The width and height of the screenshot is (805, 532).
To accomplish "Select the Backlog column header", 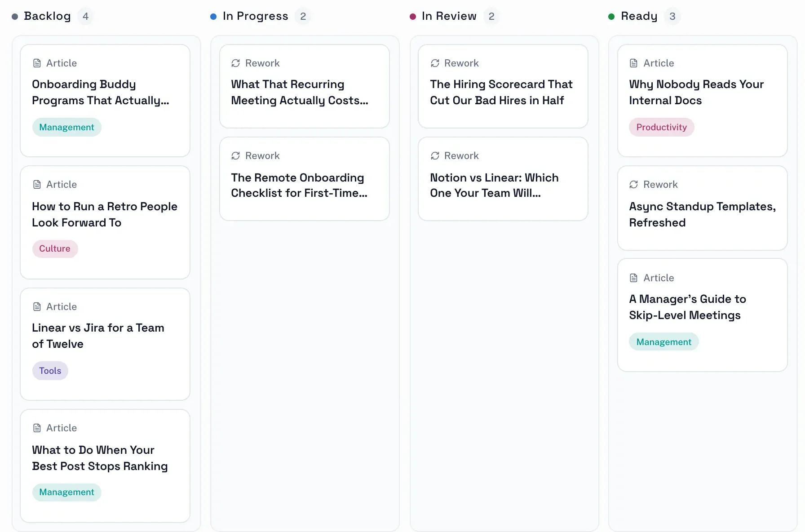I will (x=47, y=16).
